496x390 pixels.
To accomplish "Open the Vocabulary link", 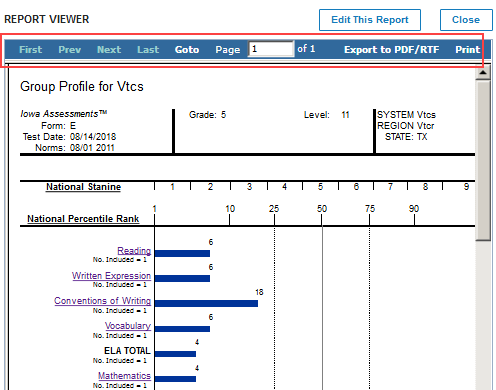I will (x=128, y=326).
